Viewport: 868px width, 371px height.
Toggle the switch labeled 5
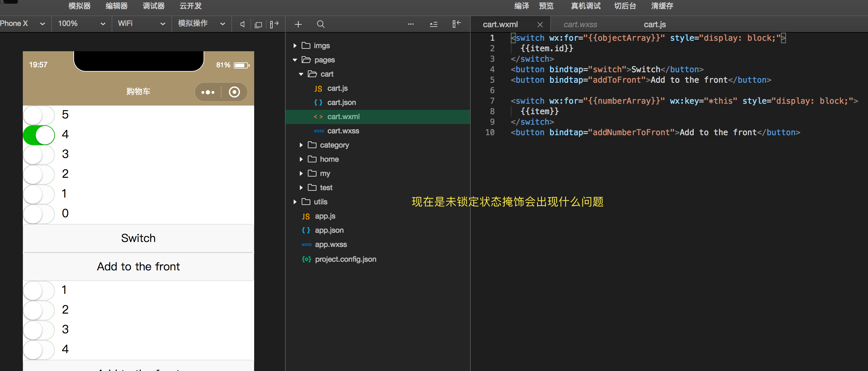click(39, 115)
